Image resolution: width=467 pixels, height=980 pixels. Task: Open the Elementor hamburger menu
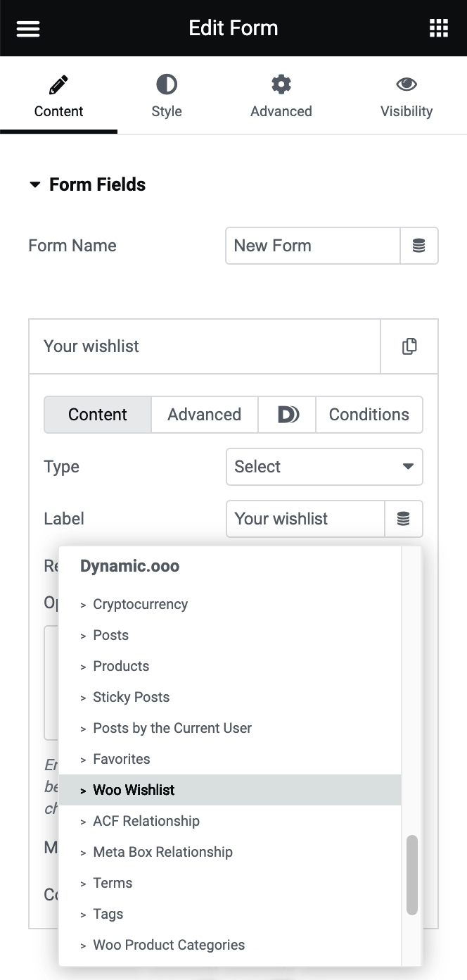point(27,28)
